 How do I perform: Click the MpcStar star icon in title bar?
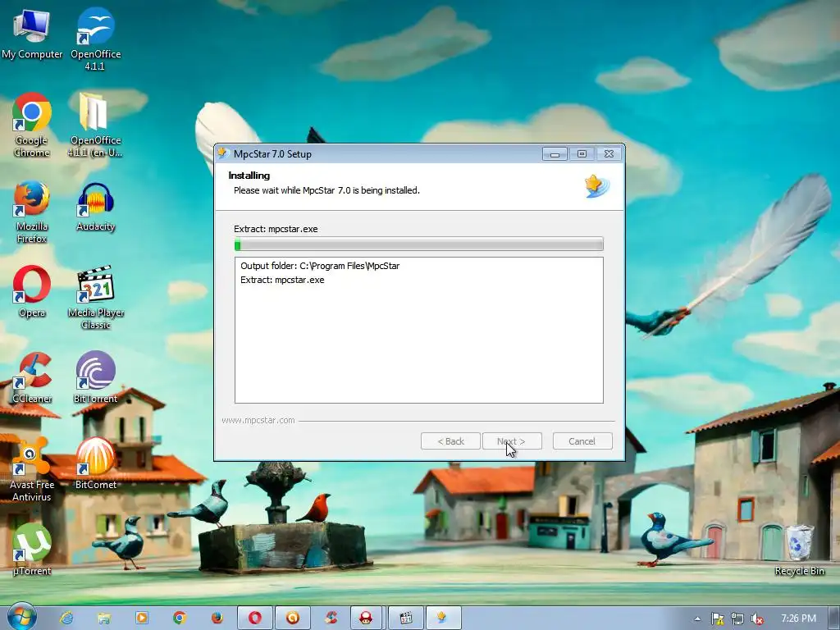point(223,153)
